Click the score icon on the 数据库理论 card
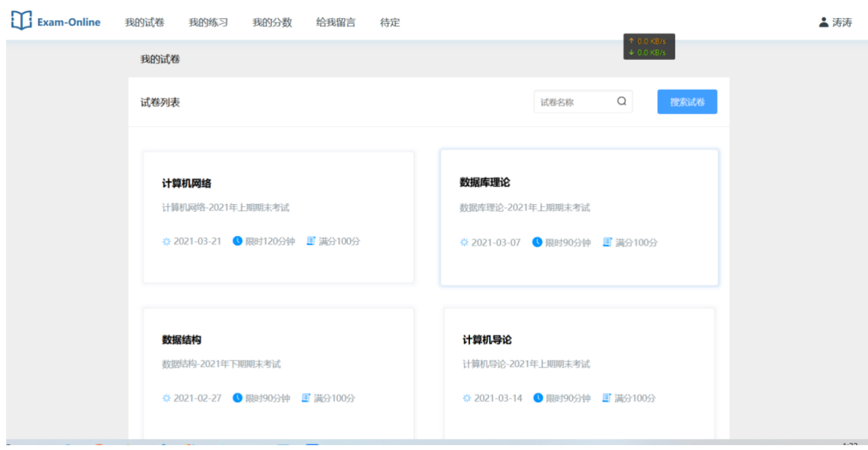Image resolution: width=868 pixels, height=450 pixels. (608, 242)
